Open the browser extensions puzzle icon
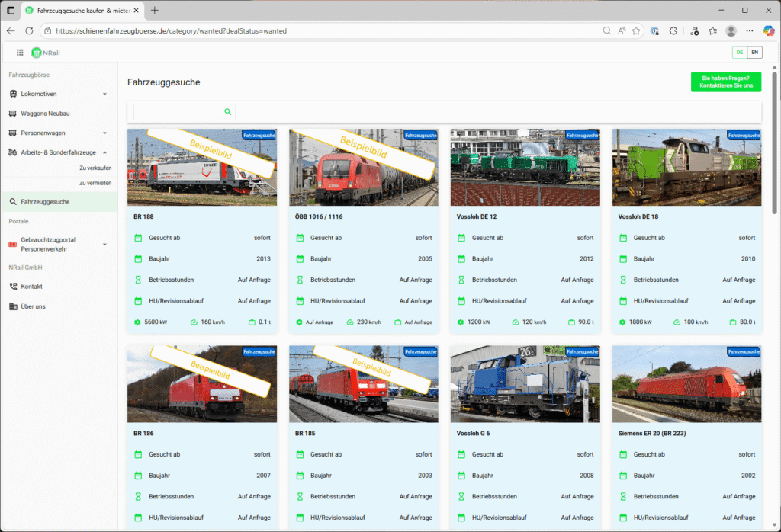This screenshot has height=532, width=781. point(673,31)
